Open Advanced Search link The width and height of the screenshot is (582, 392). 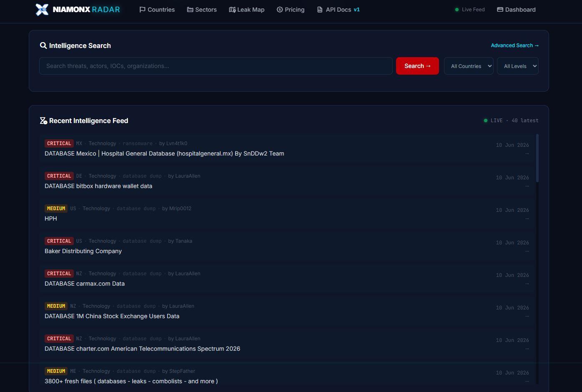[x=515, y=45]
